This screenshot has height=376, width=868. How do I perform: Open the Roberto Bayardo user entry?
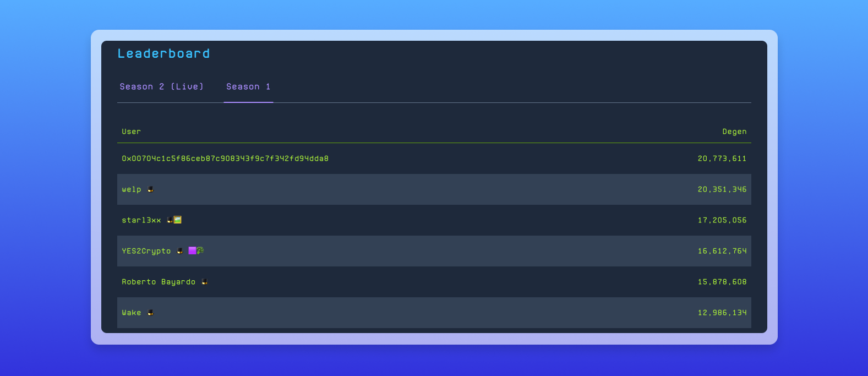[159, 282]
